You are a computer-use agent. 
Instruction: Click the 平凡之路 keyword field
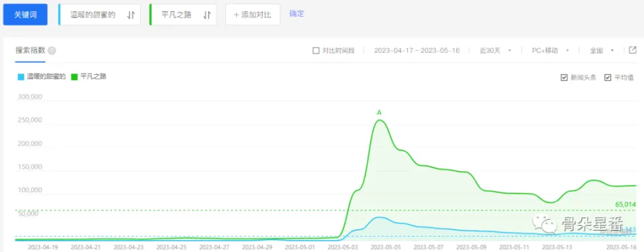[183, 15]
